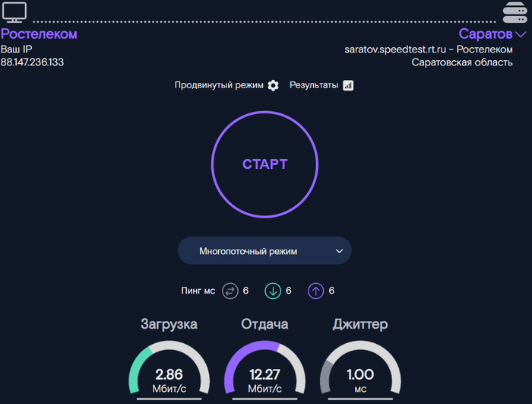Expand the Саратов server selector
532x404 pixels.
(486, 34)
